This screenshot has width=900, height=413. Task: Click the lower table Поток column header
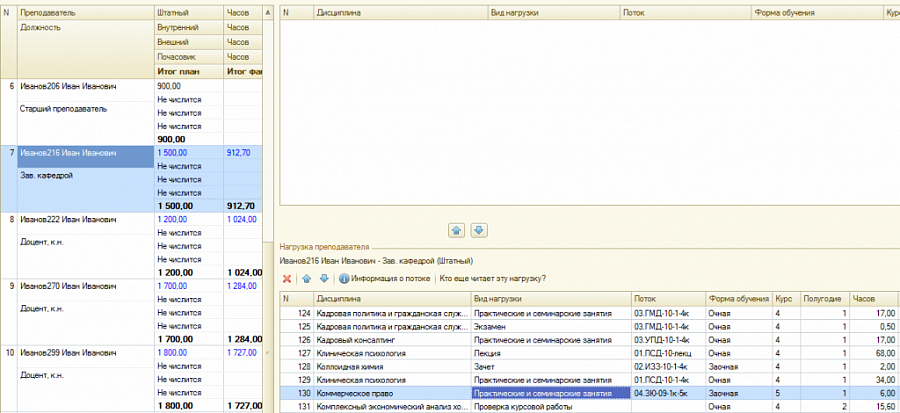click(669, 299)
